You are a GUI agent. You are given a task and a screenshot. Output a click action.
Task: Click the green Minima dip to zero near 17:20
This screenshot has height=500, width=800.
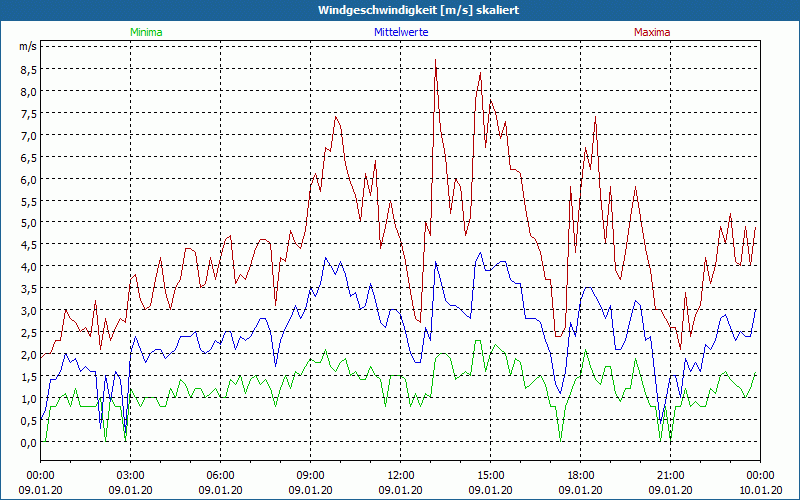(560, 441)
